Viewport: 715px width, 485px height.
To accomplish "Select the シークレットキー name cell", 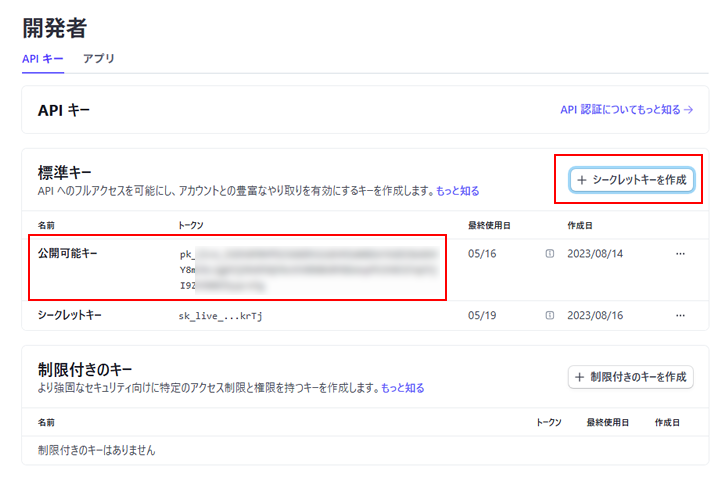I will 70,316.
